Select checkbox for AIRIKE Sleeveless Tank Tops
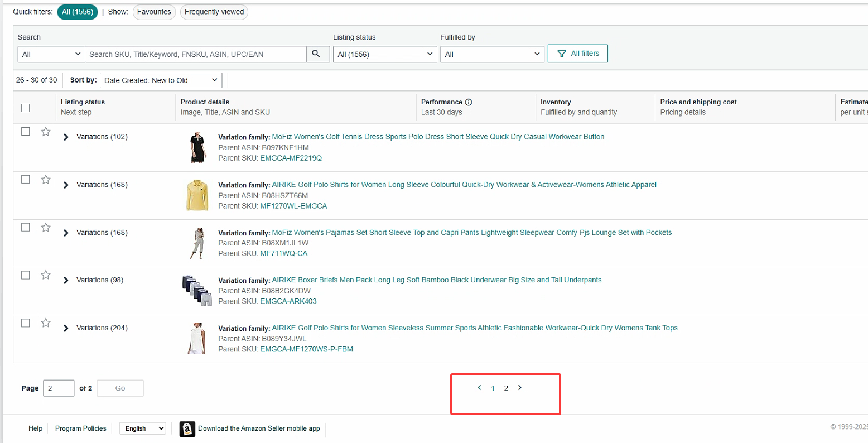The width and height of the screenshot is (868, 443). (25, 323)
